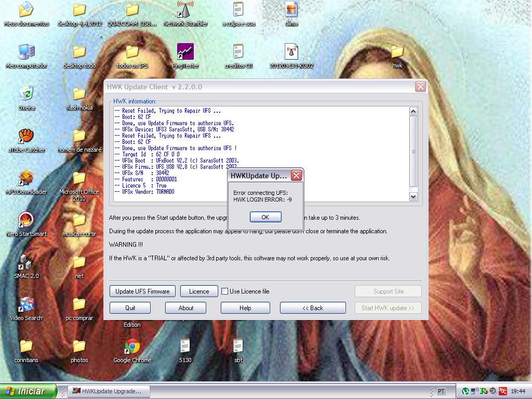
Task: Select the hwk folder on the desktop
Action: click(x=397, y=56)
